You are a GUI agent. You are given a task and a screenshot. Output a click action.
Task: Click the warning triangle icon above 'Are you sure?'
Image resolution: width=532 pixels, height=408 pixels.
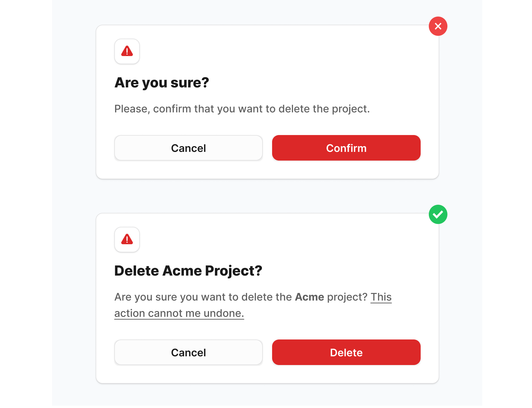(x=127, y=51)
